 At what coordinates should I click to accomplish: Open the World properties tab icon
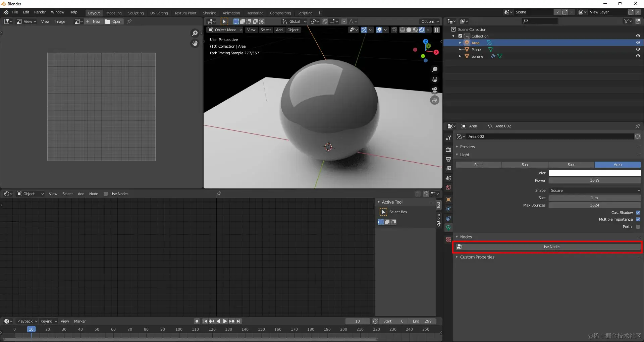click(x=448, y=187)
